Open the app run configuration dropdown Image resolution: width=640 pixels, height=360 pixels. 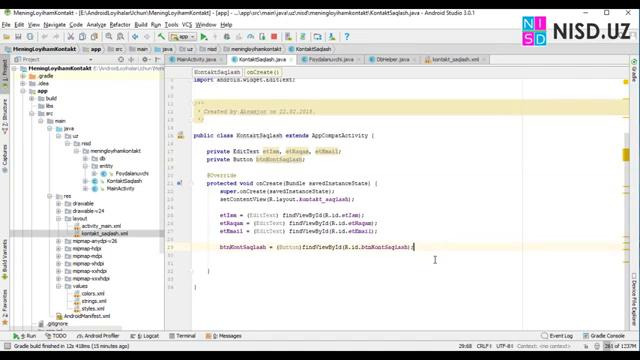point(183,37)
